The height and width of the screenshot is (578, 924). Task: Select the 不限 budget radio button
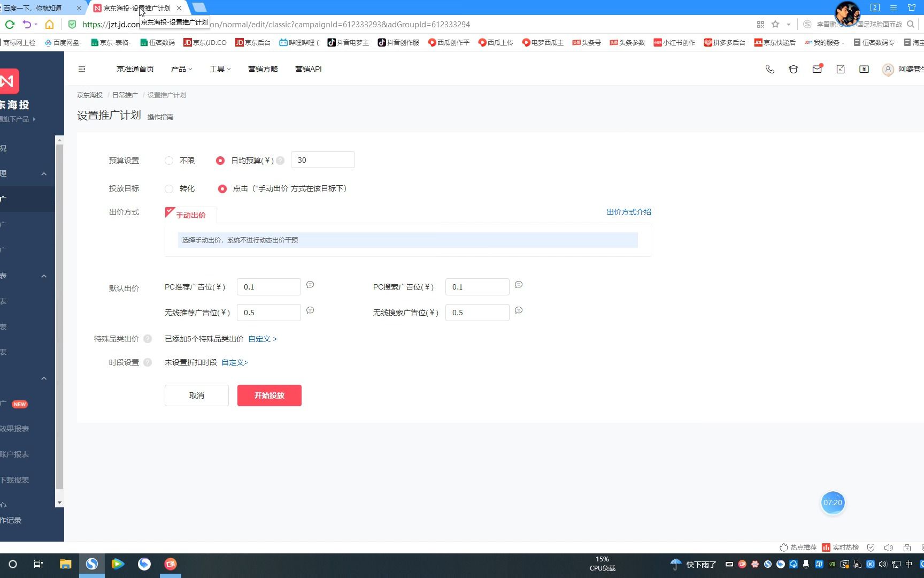pyautogui.click(x=169, y=161)
